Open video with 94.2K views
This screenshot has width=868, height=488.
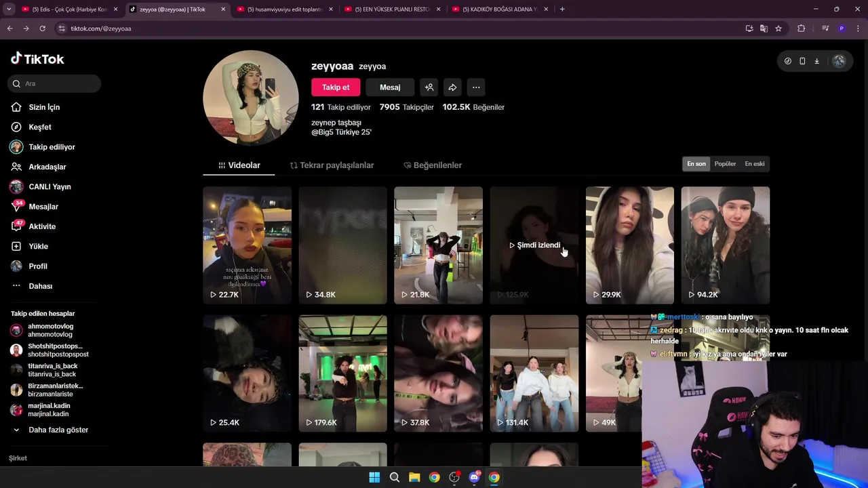[726, 245]
